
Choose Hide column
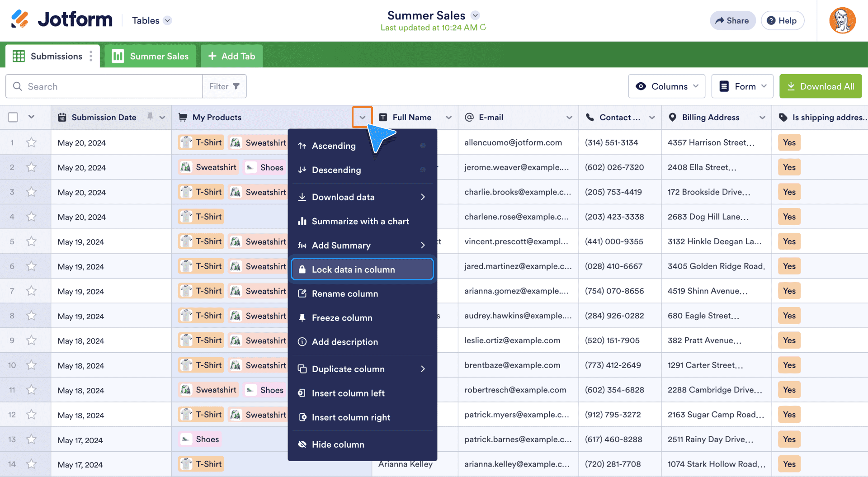[363, 444]
